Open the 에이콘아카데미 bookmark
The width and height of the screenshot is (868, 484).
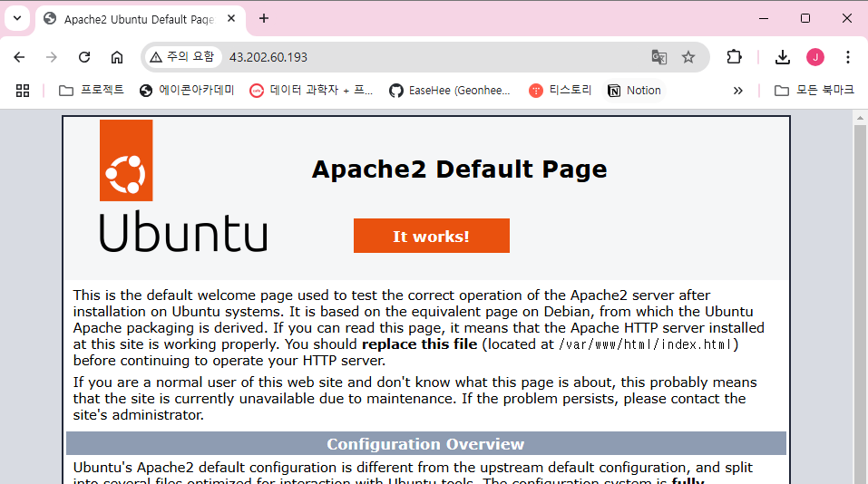(187, 90)
